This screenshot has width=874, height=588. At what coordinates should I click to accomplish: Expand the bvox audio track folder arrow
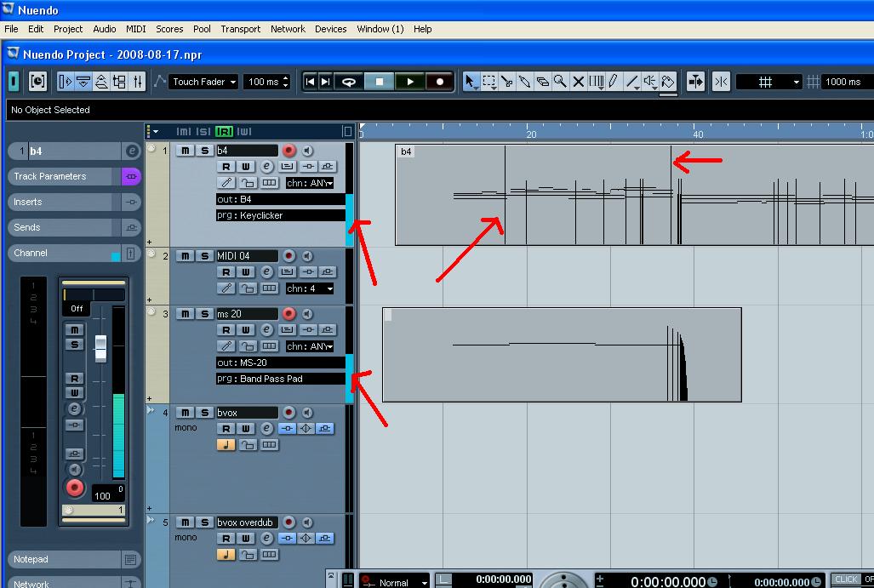[x=151, y=410]
